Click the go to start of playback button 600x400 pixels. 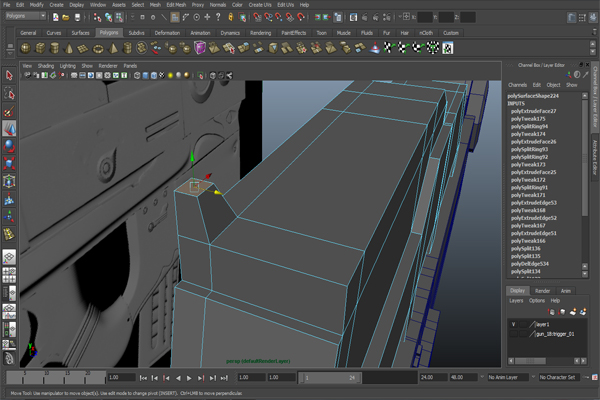click(x=143, y=378)
